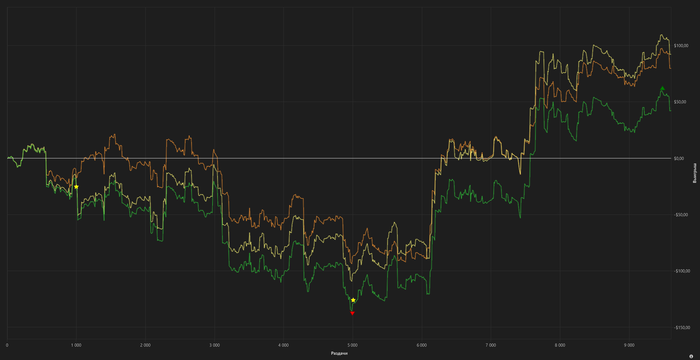Screen dimensions: 700x360
Task: Click the 7 000 tick label on x-axis
Action: pos(491,345)
